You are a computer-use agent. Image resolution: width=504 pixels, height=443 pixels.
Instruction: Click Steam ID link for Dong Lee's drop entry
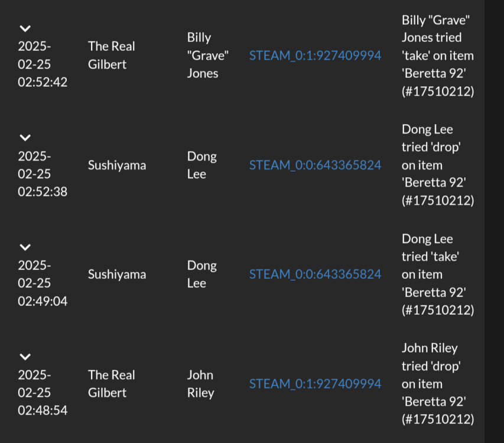(315, 165)
